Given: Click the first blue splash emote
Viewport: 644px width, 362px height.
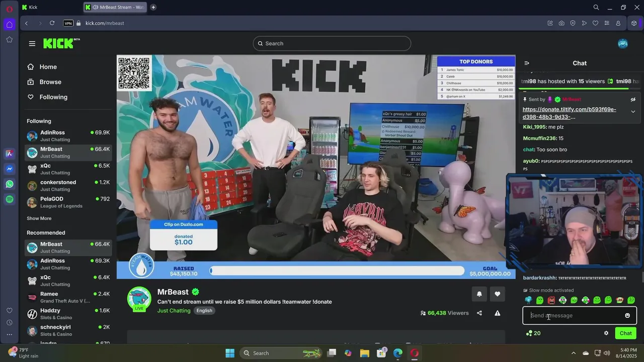Looking at the screenshot, I should (x=528, y=300).
